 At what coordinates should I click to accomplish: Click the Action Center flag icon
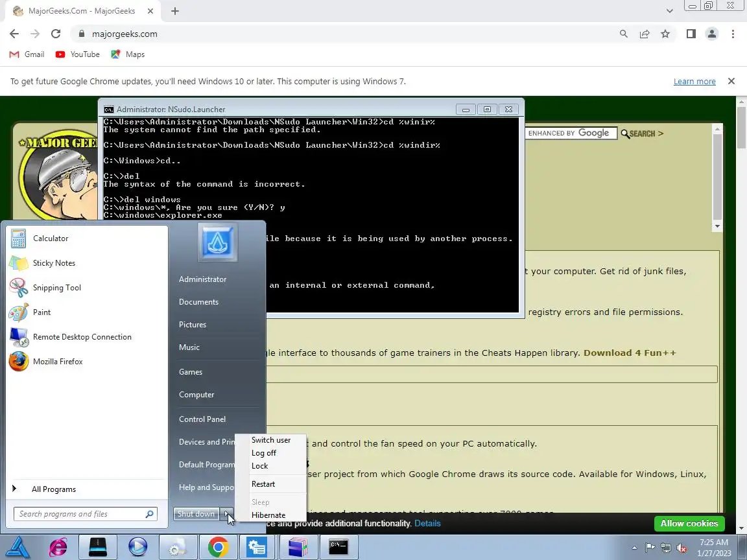[650, 548]
